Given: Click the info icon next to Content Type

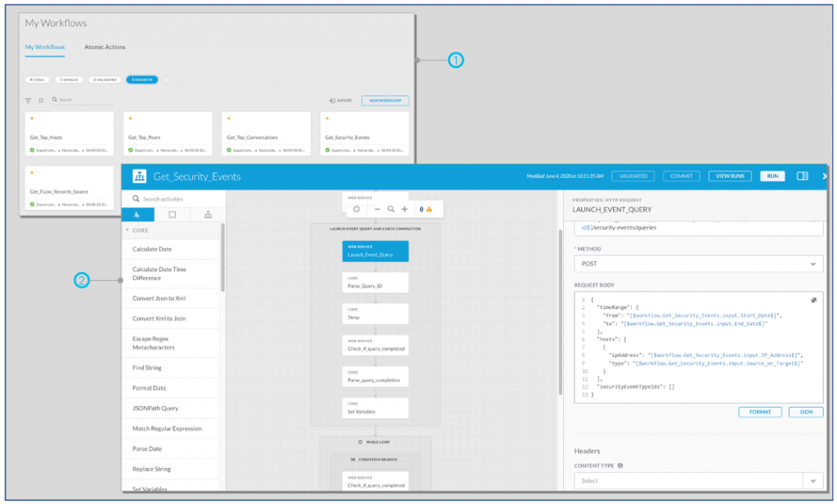Looking at the screenshot, I should pyautogui.click(x=620, y=466).
